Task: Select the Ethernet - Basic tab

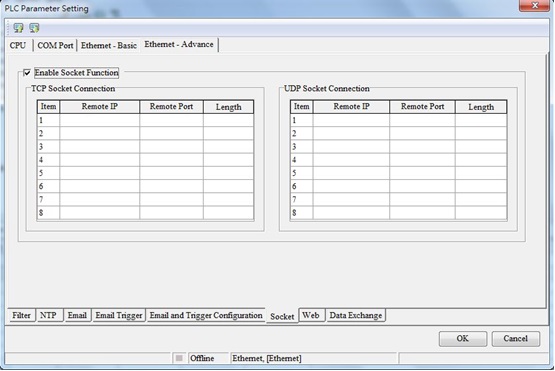Action: tap(109, 45)
